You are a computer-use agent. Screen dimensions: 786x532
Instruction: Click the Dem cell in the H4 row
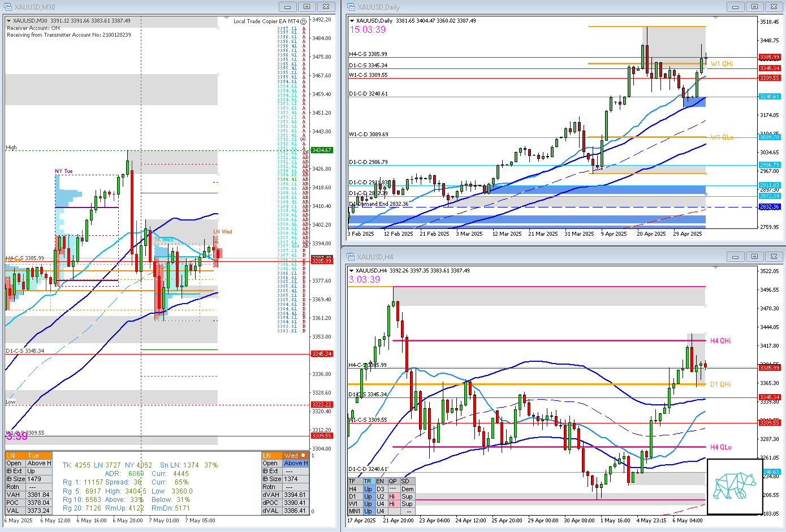point(408,489)
